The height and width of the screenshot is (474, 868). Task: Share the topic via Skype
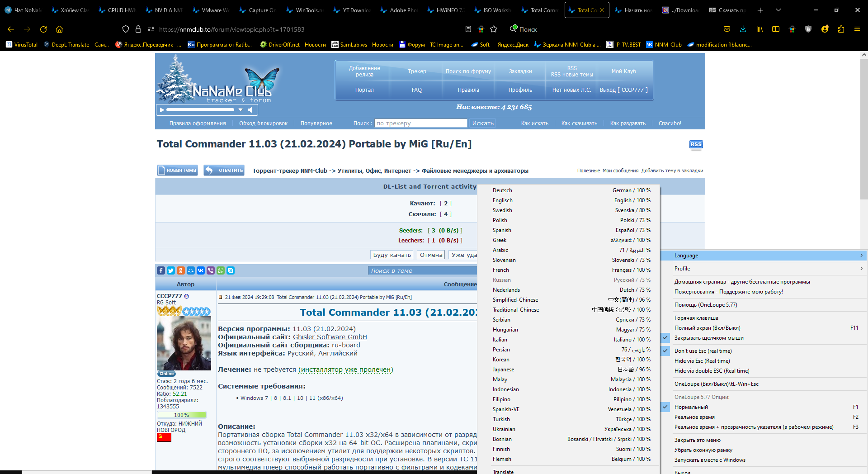pyautogui.click(x=231, y=270)
